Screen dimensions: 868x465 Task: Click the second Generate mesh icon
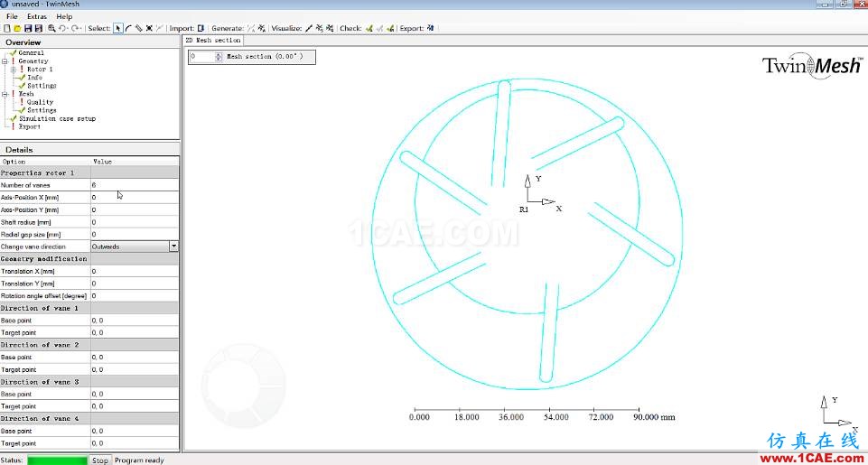(x=261, y=28)
